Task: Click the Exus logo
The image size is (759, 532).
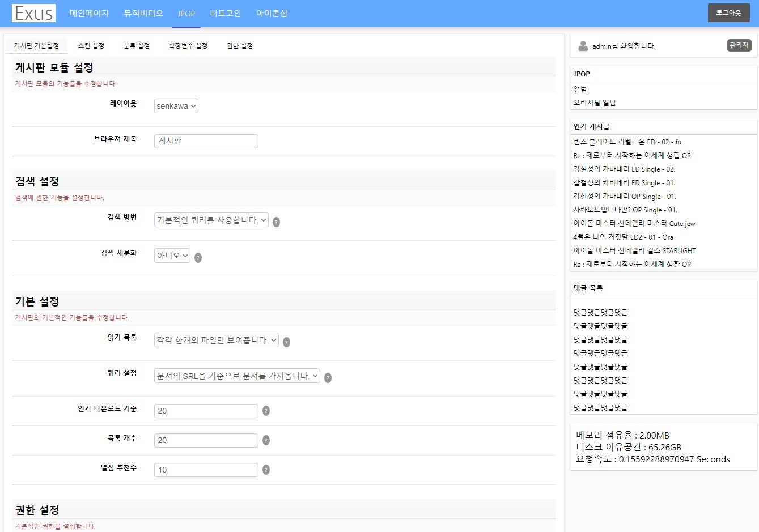Action: [x=33, y=13]
